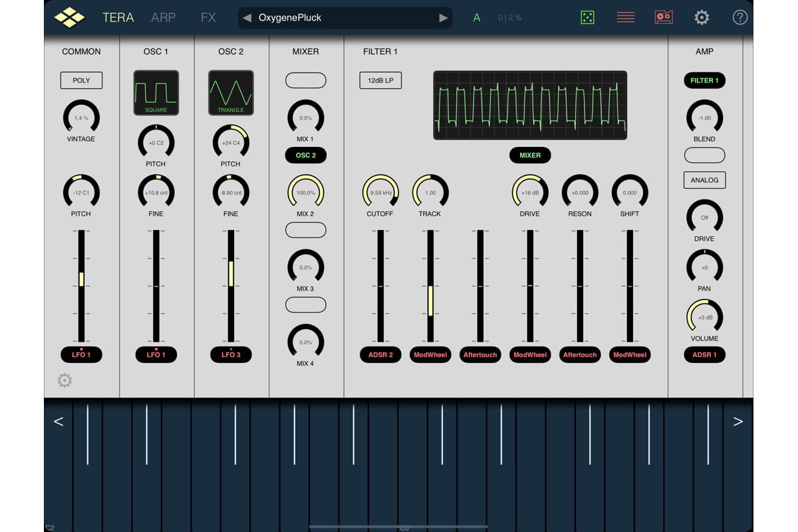Roll the random patch dice icon

point(587,17)
